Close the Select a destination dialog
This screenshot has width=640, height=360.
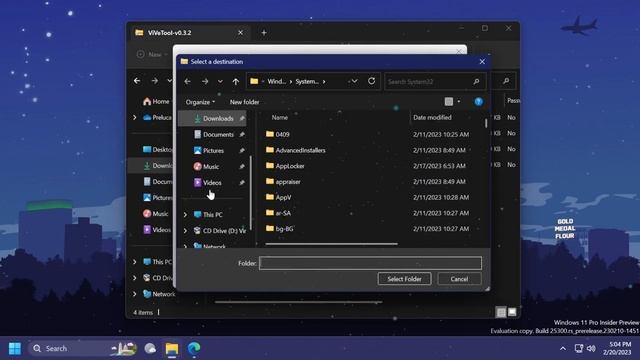pos(482,62)
